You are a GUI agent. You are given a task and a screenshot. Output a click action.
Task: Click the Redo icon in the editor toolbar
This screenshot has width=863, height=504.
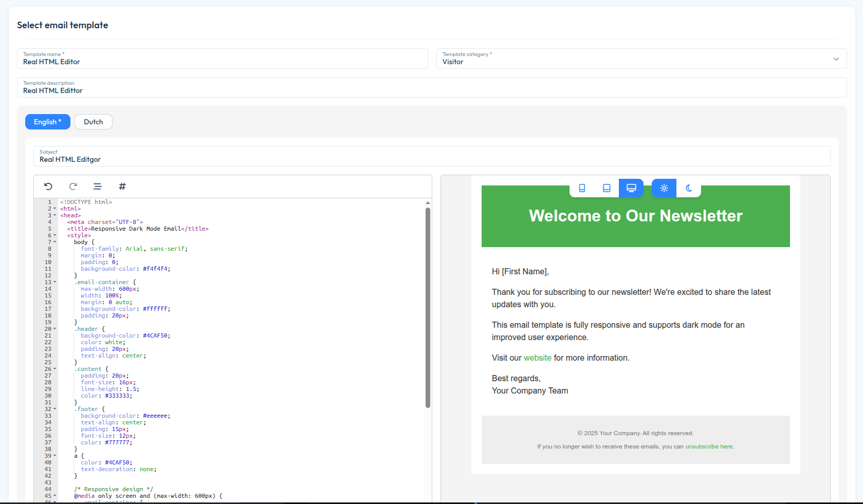pos(73,186)
